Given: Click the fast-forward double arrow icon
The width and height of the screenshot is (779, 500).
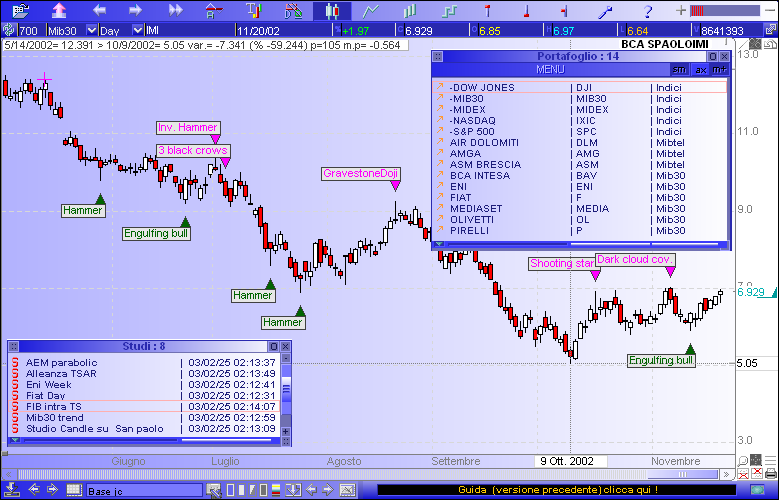Looking at the screenshot, I should click(x=175, y=10).
